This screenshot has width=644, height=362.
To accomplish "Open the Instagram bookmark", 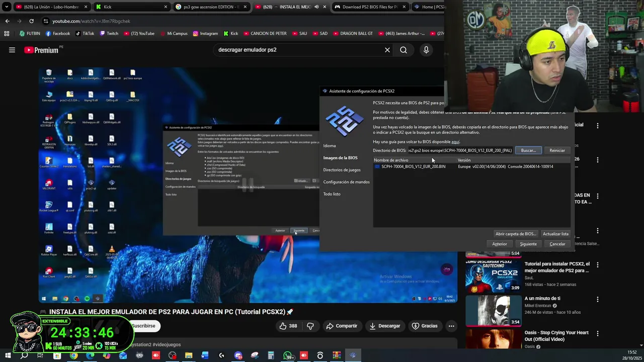I will 205,34.
